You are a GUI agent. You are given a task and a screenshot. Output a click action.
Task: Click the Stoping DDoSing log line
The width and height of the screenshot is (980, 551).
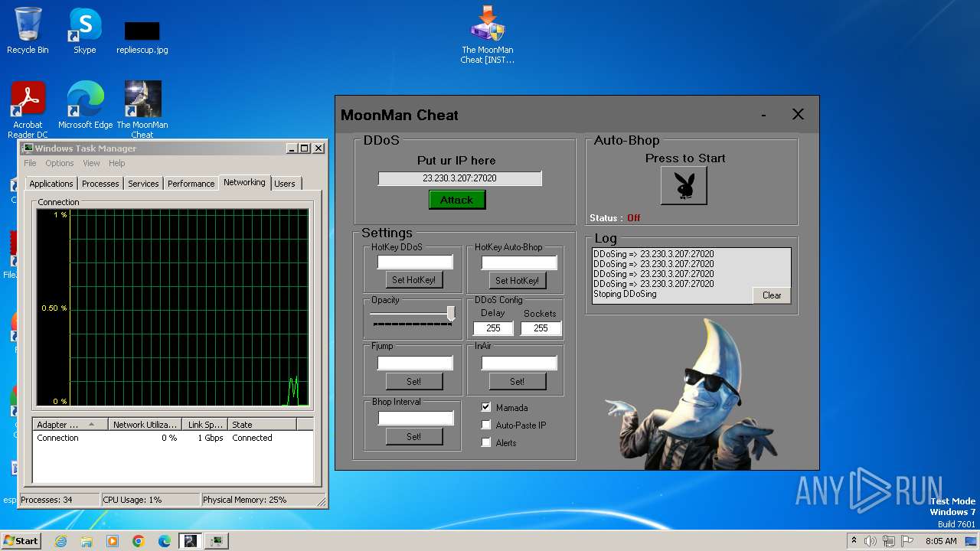point(625,294)
